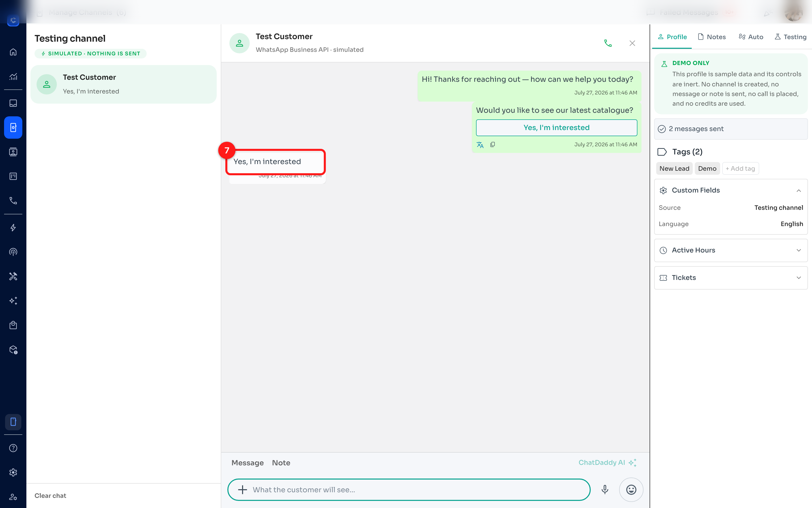The width and height of the screenshot is (812, 508).
Task: Click the Simulated Nothing Is Sent badge
Action: [91, 53]
